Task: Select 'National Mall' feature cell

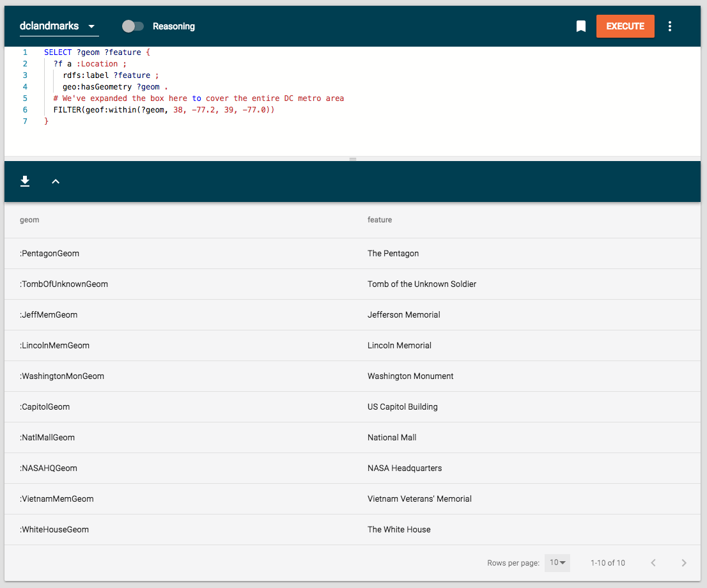Action: (x=392, y=437)
